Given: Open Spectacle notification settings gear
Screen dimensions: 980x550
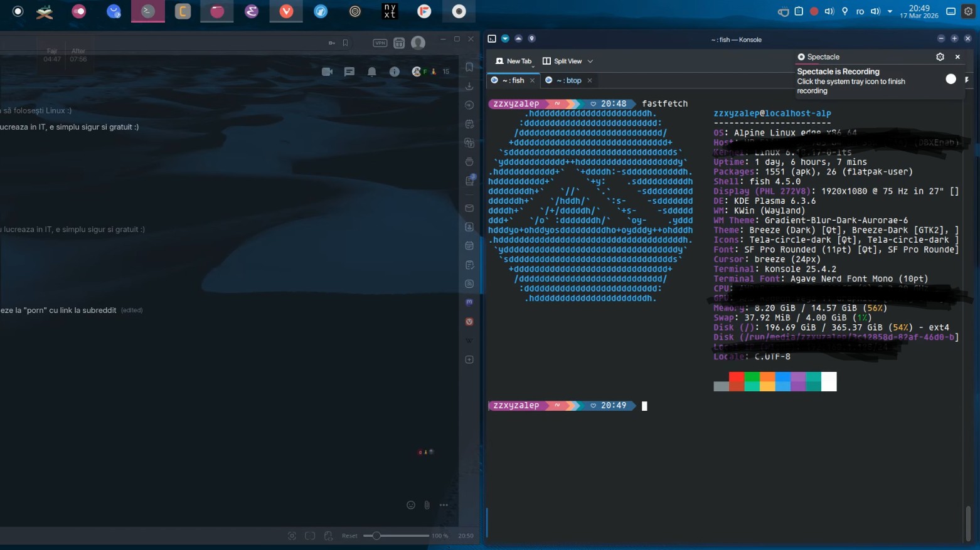Looking at the screenshot, I should click(x=940, y=57).
